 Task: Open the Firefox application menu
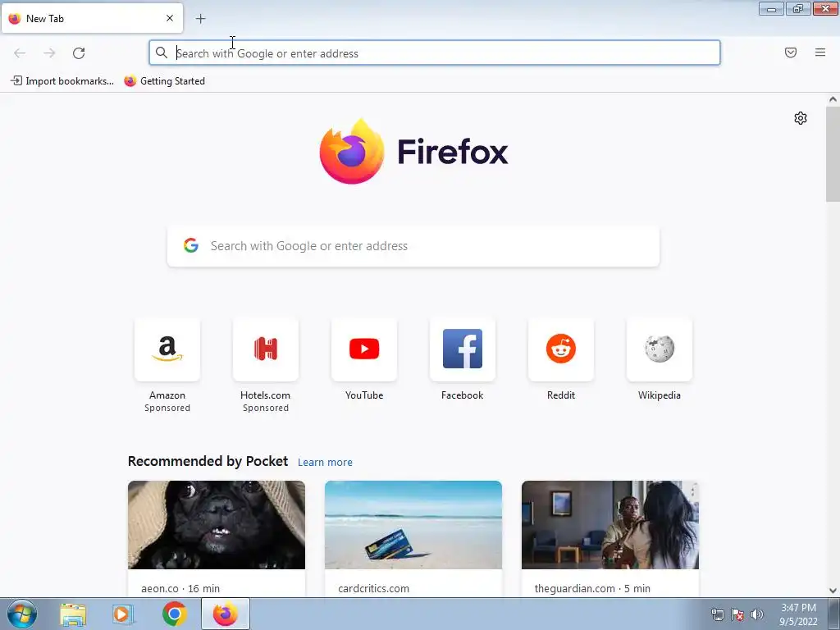[820, 52]
